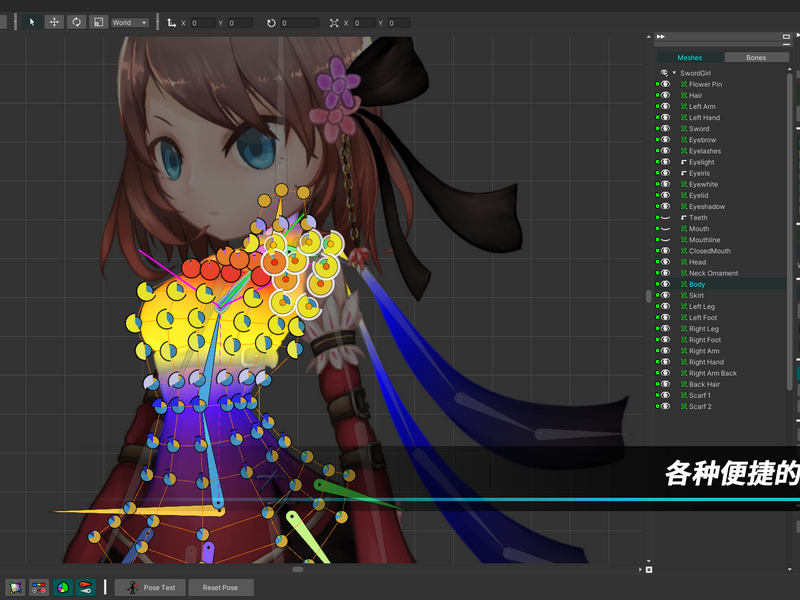This screenshot has height=600, width=800.
Task: Toggle weight pie-chart display icon
Action: point(62,588)
